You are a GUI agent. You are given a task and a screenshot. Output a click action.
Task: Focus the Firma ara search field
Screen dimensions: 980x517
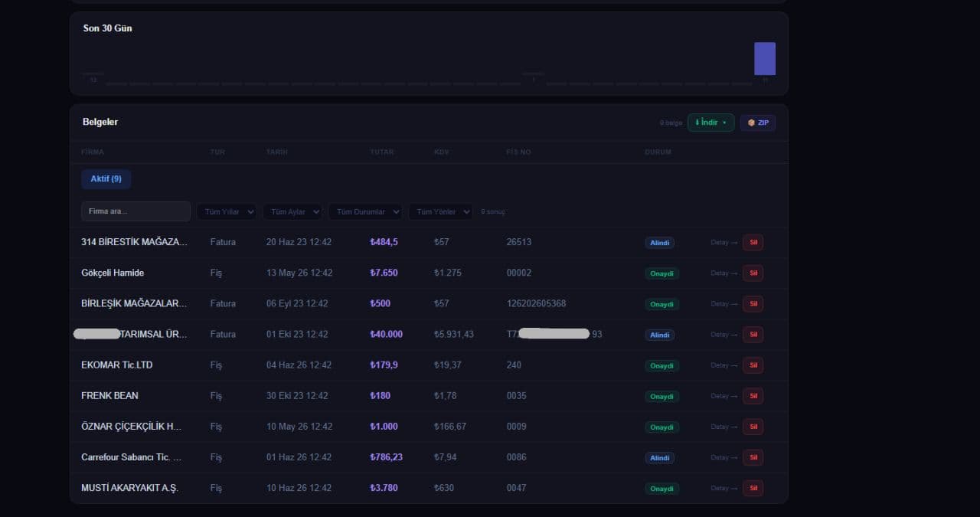(x=136, y=211)
